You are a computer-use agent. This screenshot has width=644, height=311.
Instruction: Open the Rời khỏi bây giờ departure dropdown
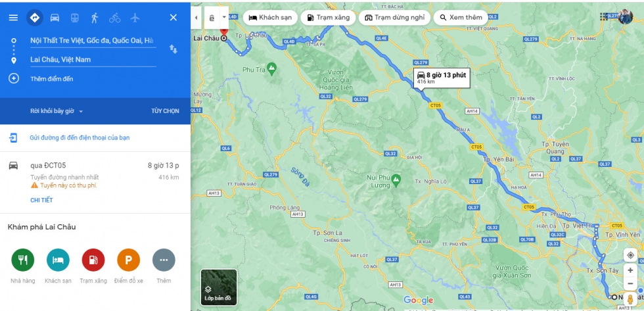coord(57,111)
